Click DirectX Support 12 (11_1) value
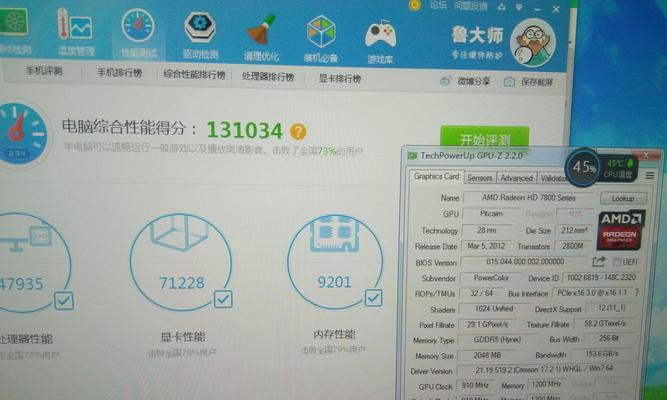 click(x=611, y=308)
